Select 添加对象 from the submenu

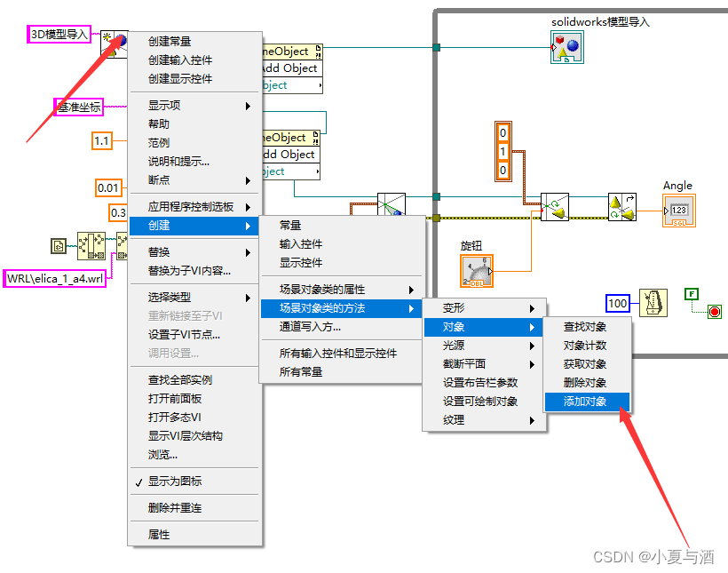(x=587, y=402)
